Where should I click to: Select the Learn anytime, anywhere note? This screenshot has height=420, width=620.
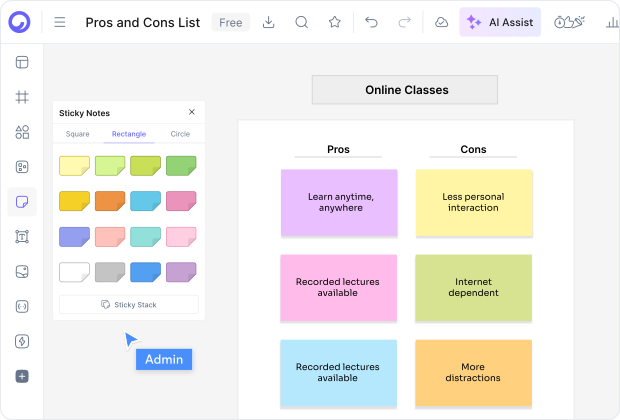click(x=339, y=202)
